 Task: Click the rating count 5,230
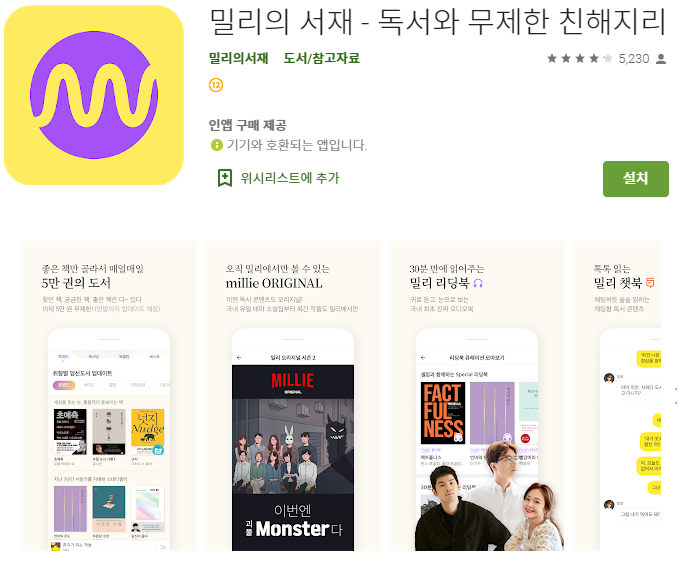634,59
